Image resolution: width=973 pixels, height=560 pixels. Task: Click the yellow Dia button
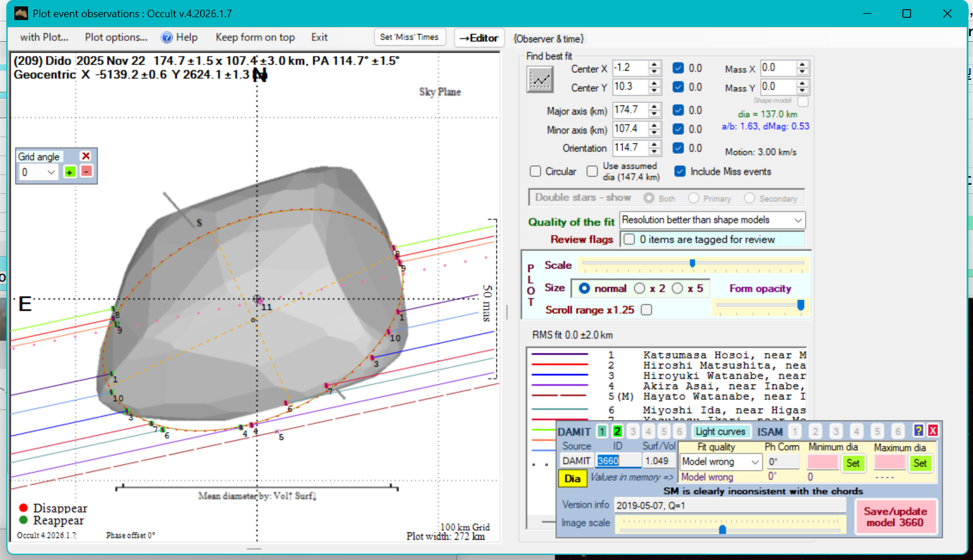pyautogui.click(x=572, y=479)
